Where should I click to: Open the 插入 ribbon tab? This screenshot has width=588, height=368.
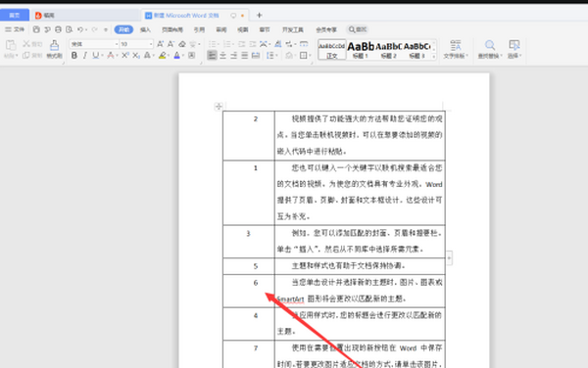click(x=145, y=29)
